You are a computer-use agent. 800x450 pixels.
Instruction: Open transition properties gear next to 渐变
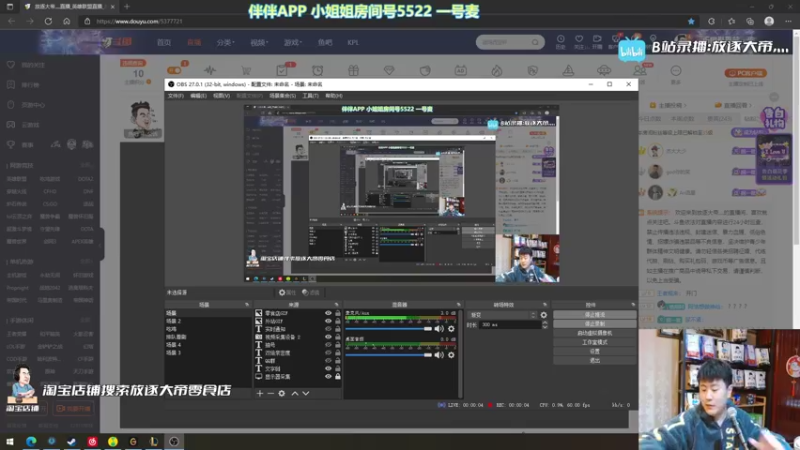click(543, 315)
